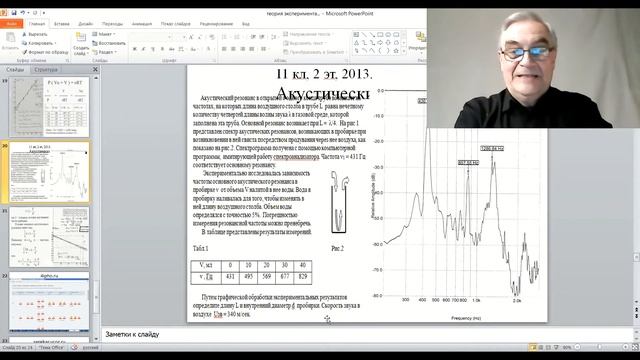Click the Упорядочить arrange button
The image size is (640, 360).
[419, 42]
